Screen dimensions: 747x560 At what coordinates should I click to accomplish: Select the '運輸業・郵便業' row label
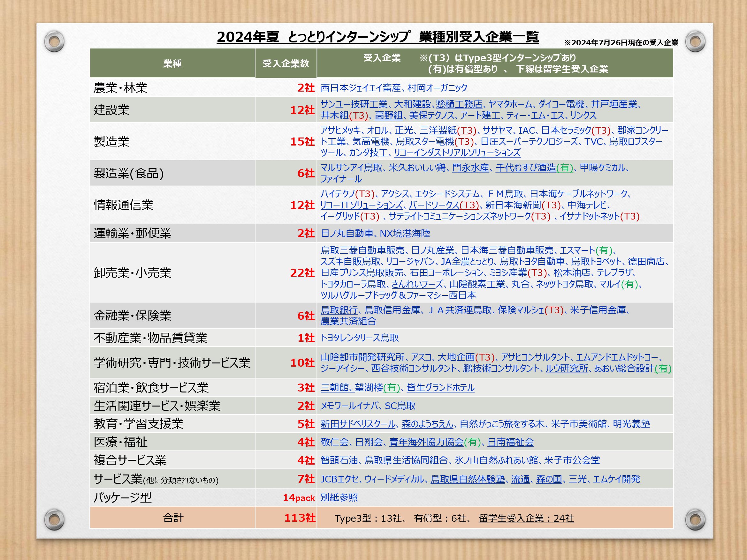point(133,233)
